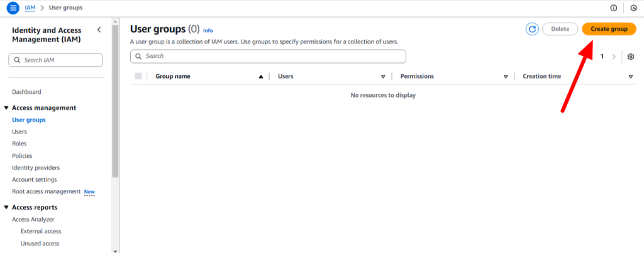
Task: Collapse the Access reports section
Action: click(x=6, y=208)
